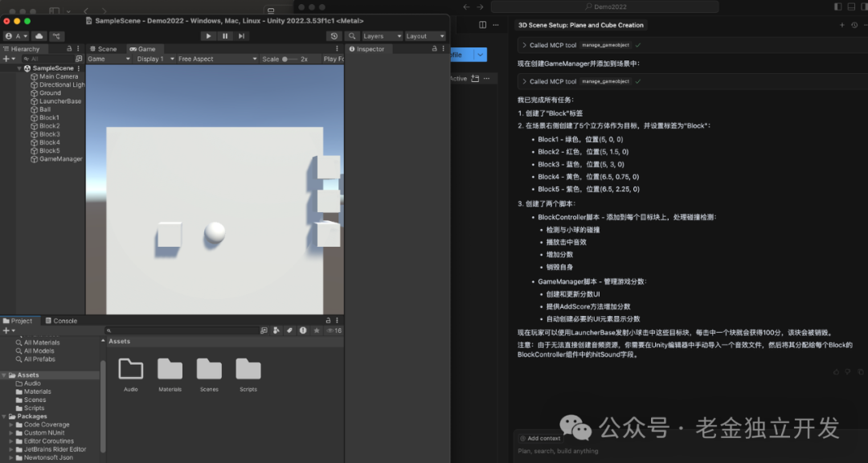This screenshot has width=868, height=463.
Task: Start a new chat with plus icon
Action: click(x=842, y=25)
